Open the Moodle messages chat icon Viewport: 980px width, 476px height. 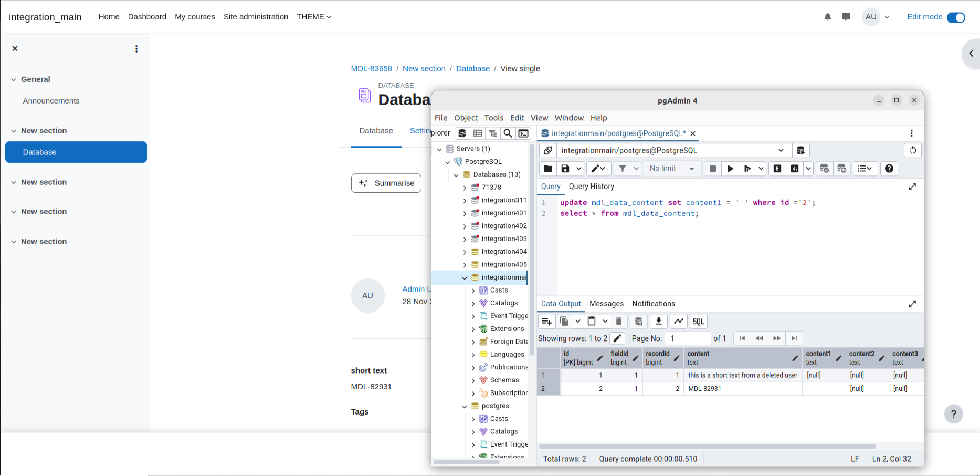coord(846,17)
